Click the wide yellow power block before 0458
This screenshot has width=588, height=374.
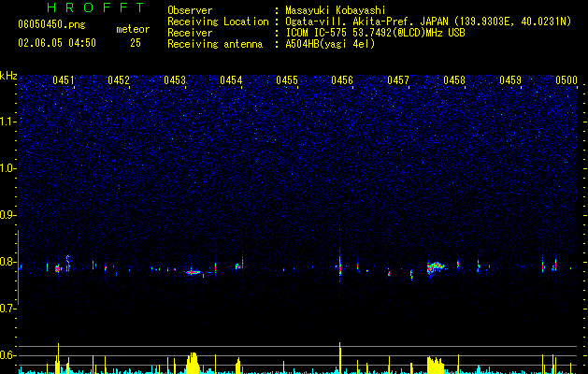click(x=436, y=365)
